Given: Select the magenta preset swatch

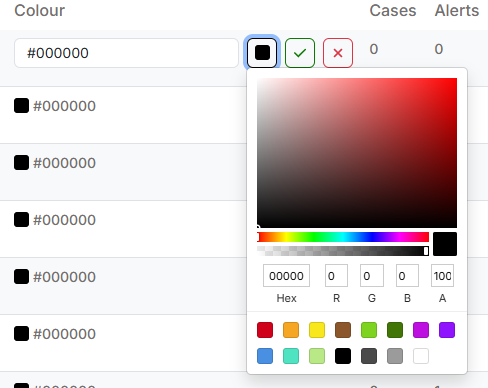Looking at the screenshot, I should [421, 330].
